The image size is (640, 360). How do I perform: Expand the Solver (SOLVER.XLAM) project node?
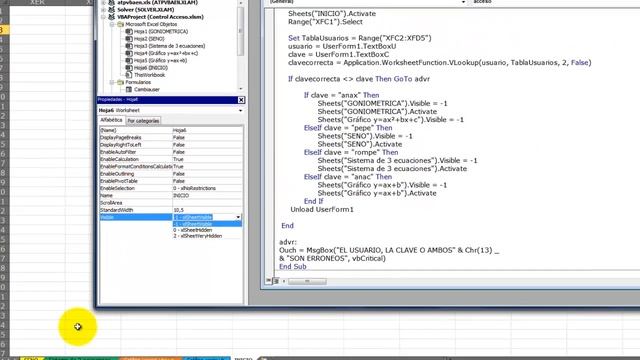point(103,9)
